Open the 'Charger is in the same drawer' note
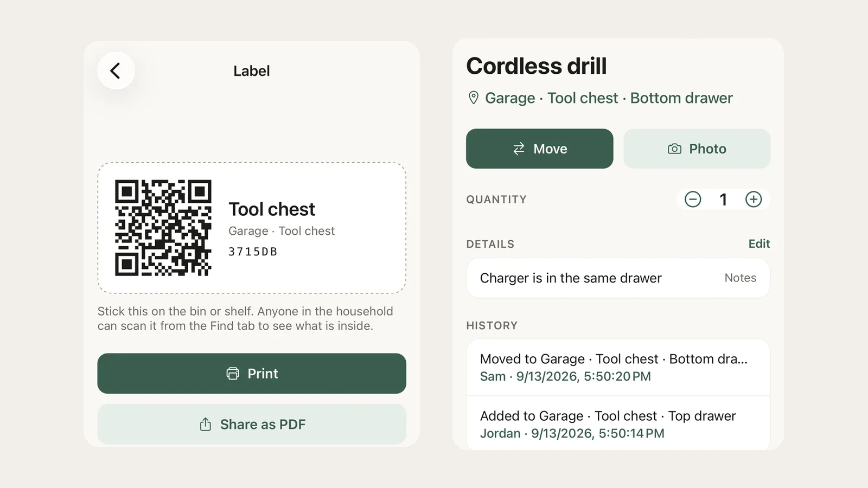The width and height of the screenshot is (868, 488). tap(618, 278)
